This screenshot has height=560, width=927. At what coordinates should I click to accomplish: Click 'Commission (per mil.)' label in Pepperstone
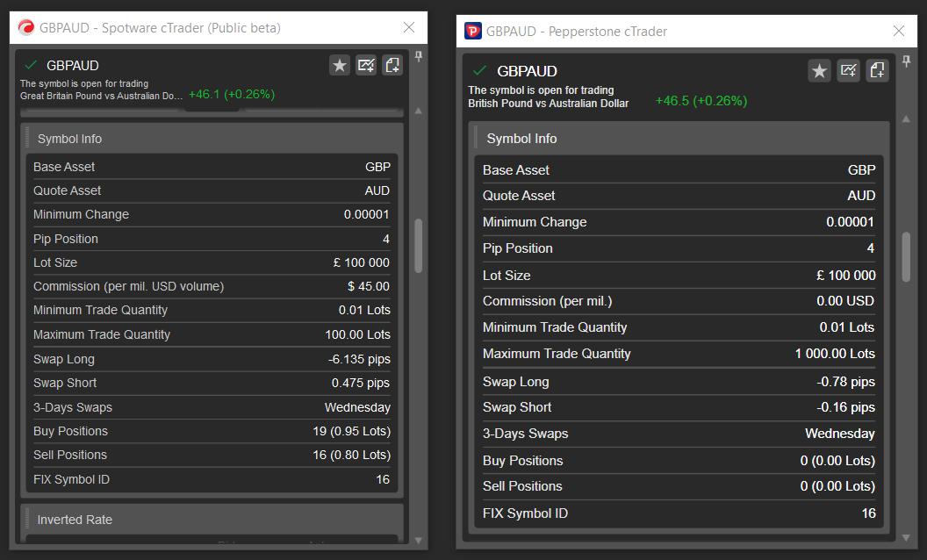click(548, 301)
